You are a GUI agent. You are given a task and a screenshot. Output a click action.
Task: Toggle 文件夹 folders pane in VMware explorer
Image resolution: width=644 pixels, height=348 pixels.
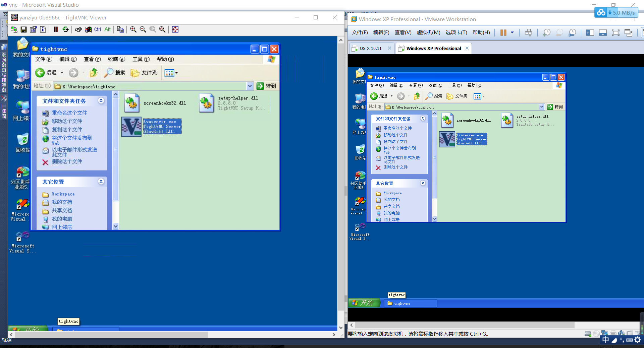[457, 96]
